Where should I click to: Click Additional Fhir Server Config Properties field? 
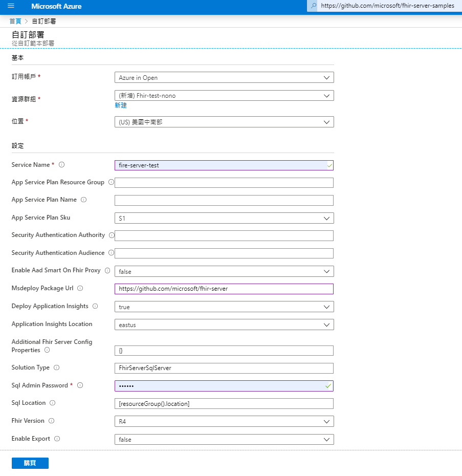pyautogui.click(x=224, y=351)
